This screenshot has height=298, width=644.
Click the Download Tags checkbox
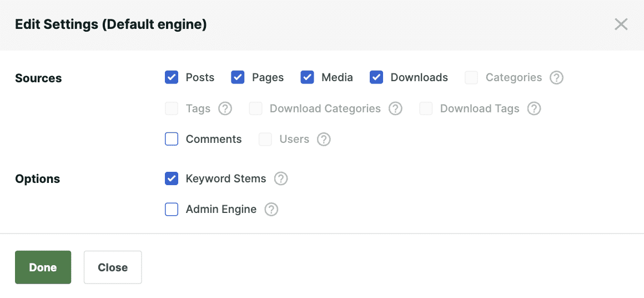click(426, 108)
